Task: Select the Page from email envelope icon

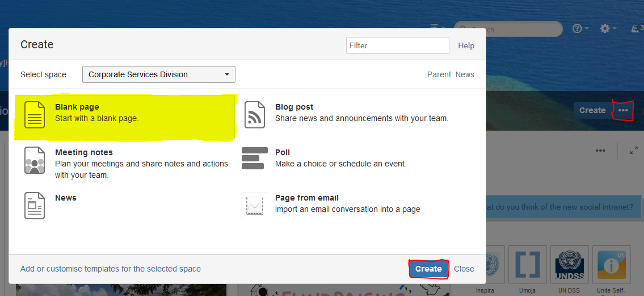Action: [255, 206]
